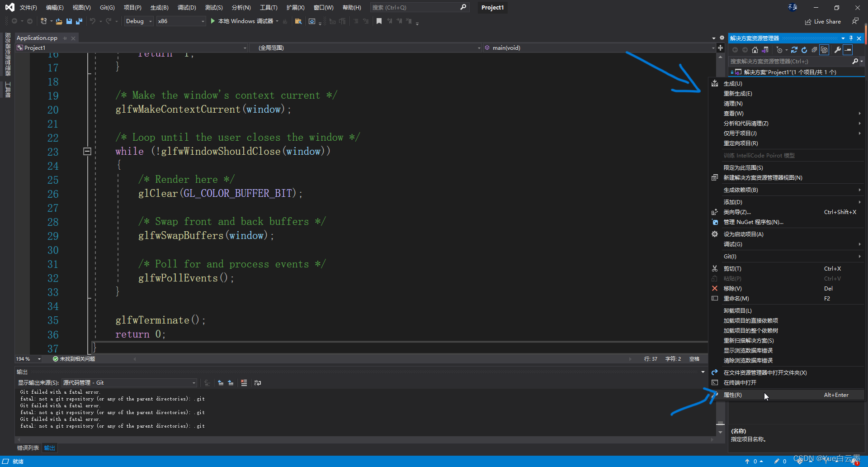The height and width of the screenshot is (467, 868).
Task: Pin the Solution Explorer panel with the pushpin icon
Action: point(851,38)
